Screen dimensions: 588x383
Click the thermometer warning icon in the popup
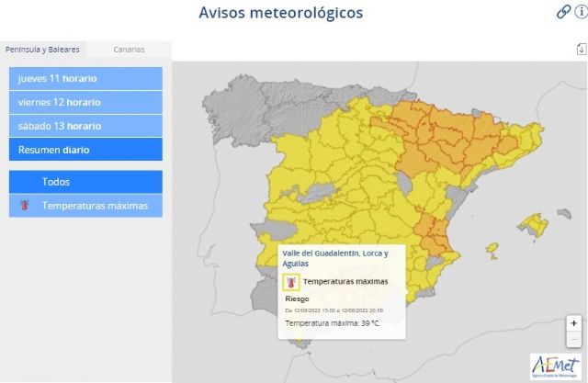(x=291, y=282)
